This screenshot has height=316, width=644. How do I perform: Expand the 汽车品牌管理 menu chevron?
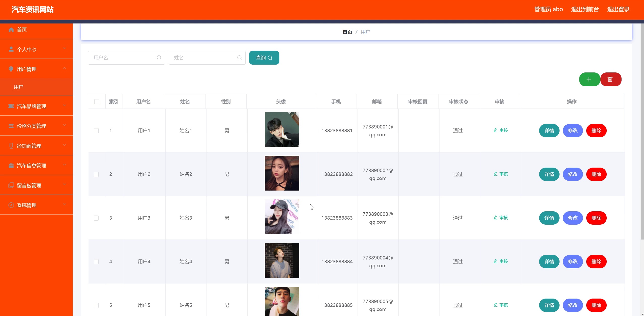tap(65, 106)
